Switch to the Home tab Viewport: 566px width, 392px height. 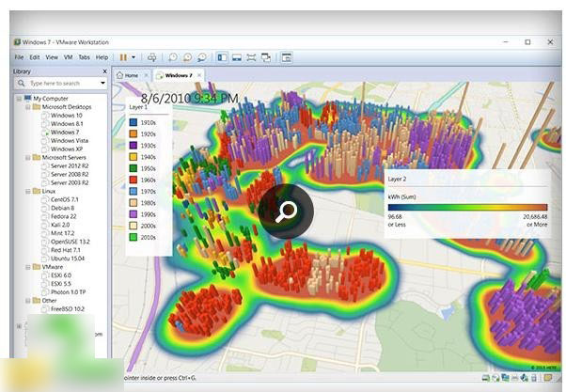click(x=129, y=74)
